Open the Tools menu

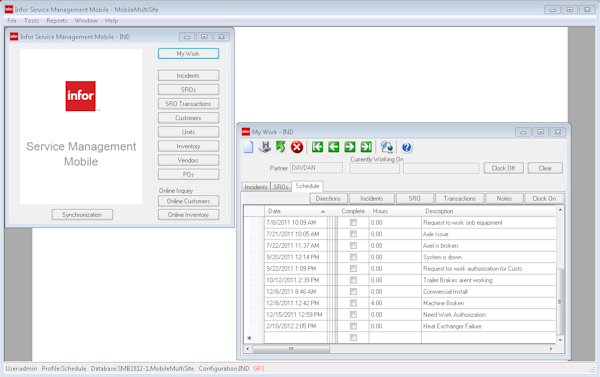[x=31, y=21]
